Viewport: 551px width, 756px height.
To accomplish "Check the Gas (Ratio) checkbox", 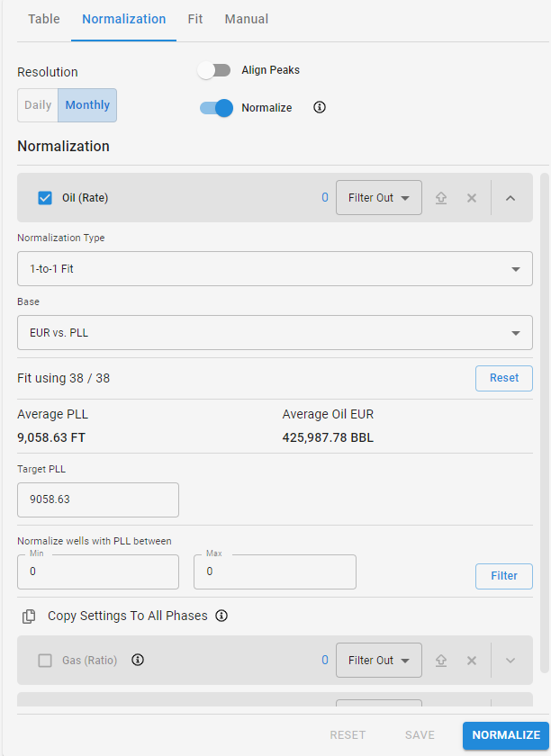I will 45,660.
